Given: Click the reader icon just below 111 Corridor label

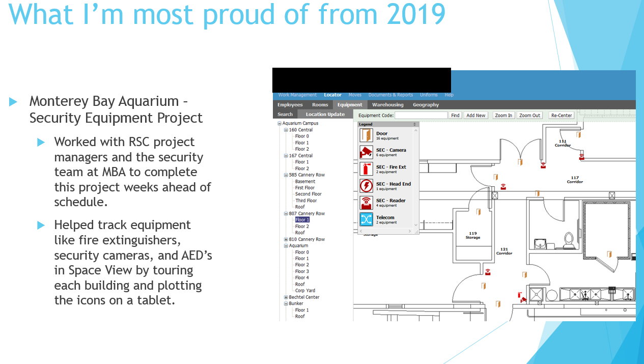Looking at the screenshot, I should (581, 156).
